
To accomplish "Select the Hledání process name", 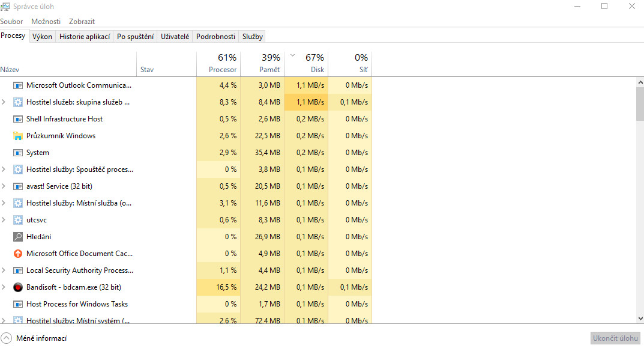I will coord(38,237).
